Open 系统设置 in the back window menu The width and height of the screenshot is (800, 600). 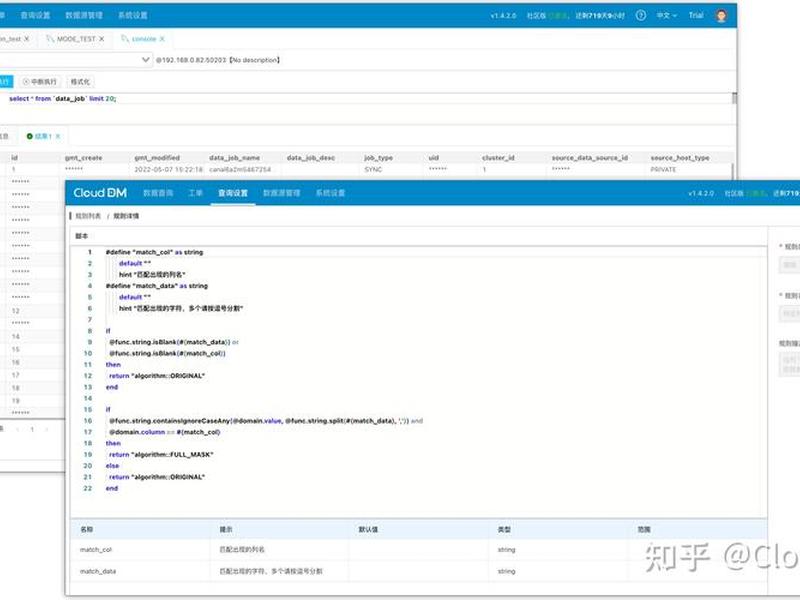pos(133,15)
